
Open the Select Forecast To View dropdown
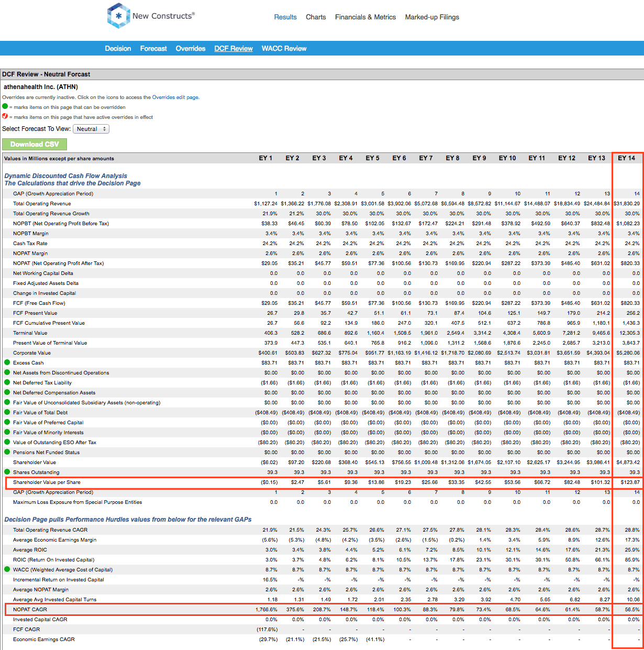[91, 129]
